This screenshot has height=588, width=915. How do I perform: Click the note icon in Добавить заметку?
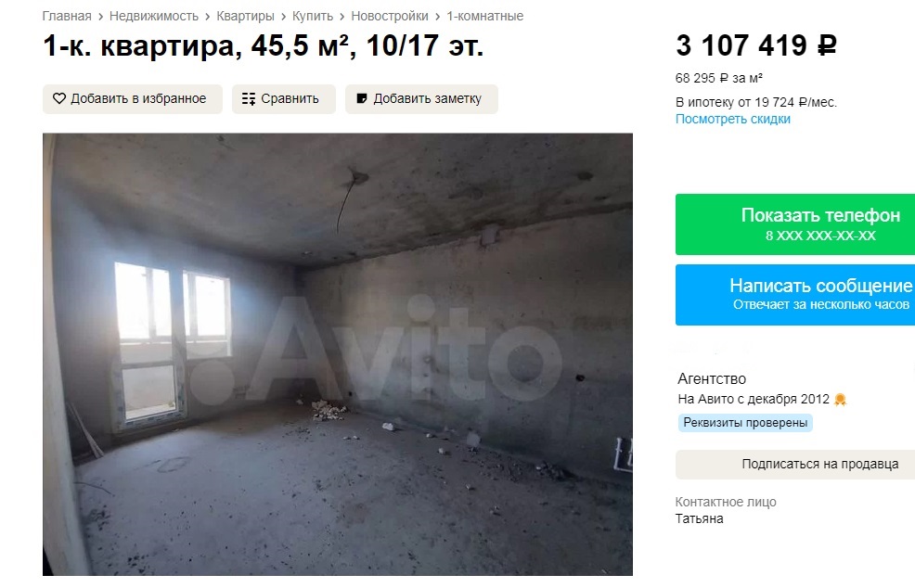[x=362, y=98]
